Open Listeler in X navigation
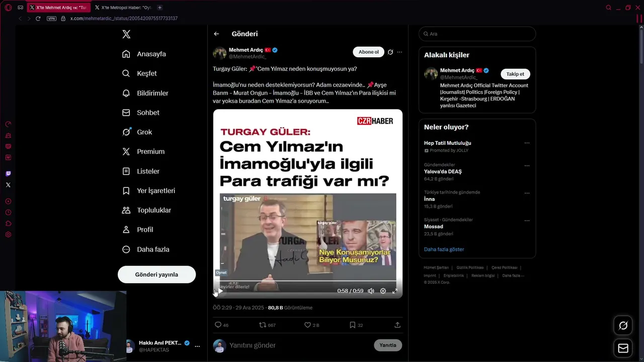644x362 pixels. point(141,171)
